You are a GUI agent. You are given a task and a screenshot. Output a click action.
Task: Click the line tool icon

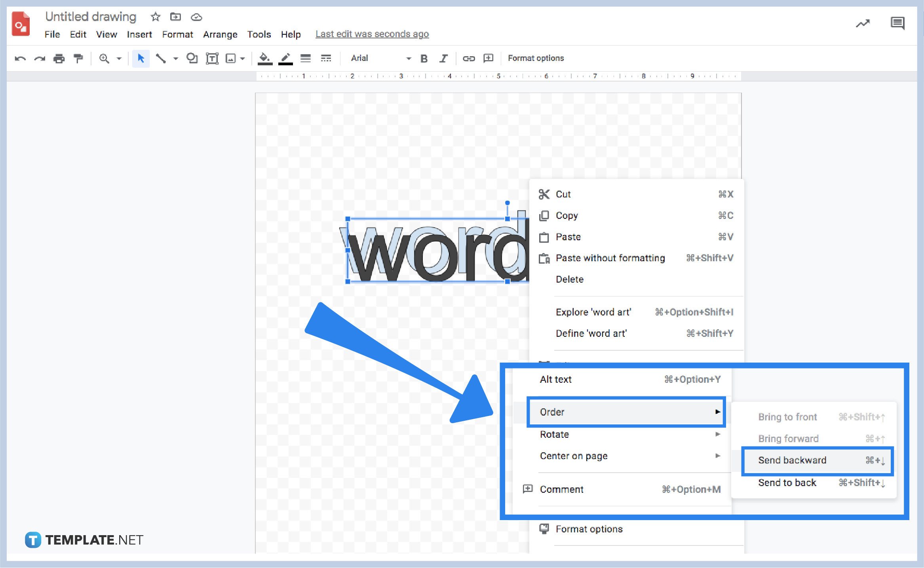(161, 58)
